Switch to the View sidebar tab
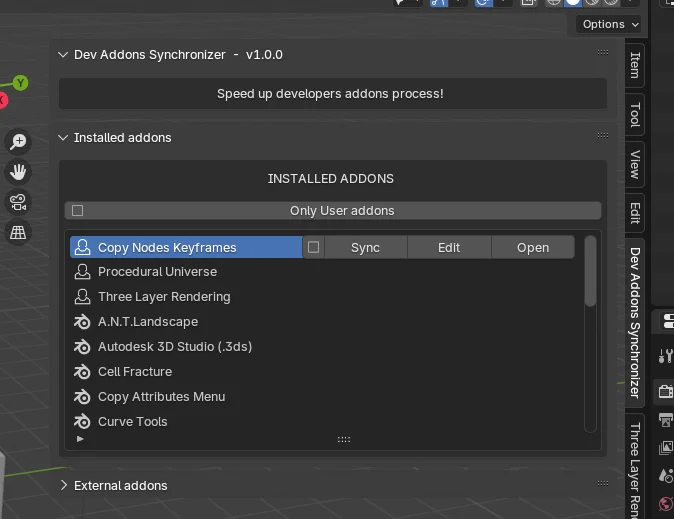Image resolution: width=674 pixels, height=519 pixels. point(634,164)
